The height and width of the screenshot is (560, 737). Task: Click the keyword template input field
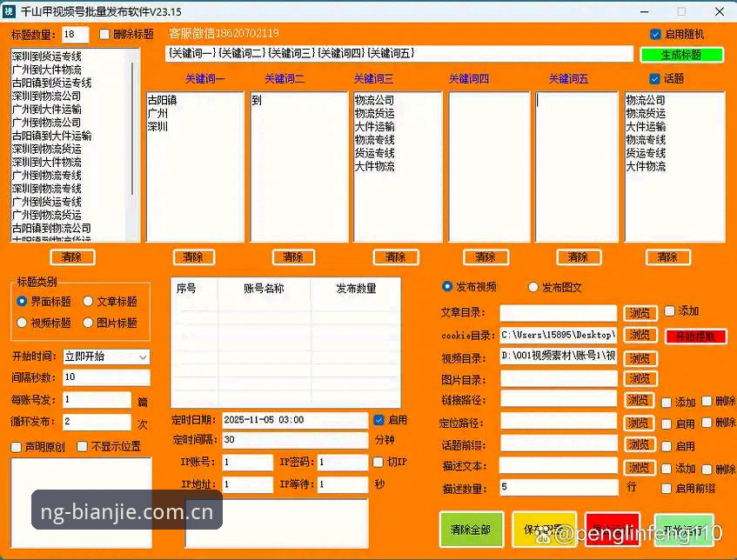(x=399, y=54)
